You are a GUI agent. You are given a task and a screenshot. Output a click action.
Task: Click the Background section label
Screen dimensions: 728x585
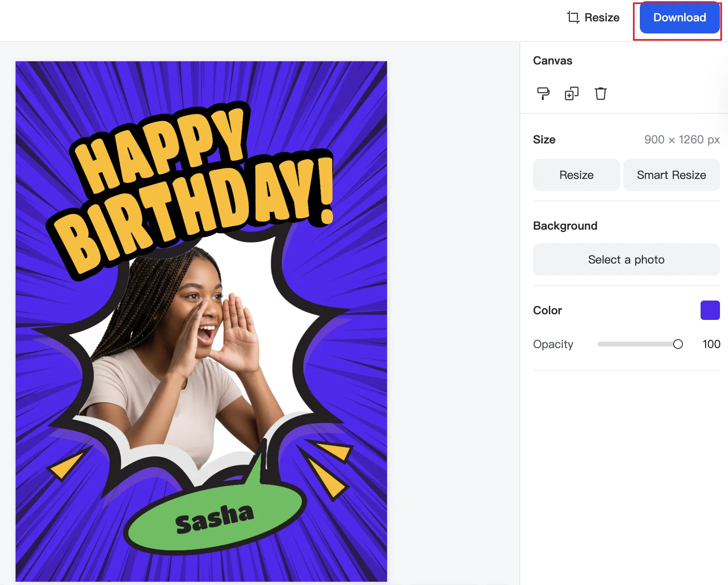[x=565, y=225]
